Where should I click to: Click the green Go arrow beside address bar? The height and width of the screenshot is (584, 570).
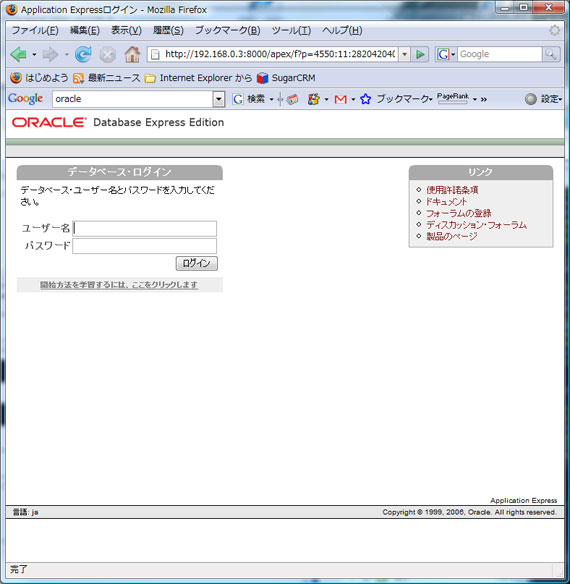420,54
